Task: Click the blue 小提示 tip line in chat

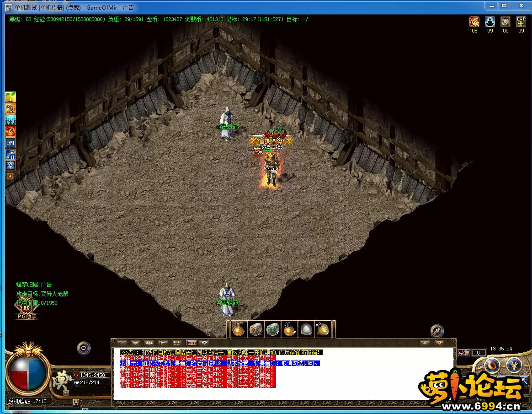Action: [x=219, y=363]
